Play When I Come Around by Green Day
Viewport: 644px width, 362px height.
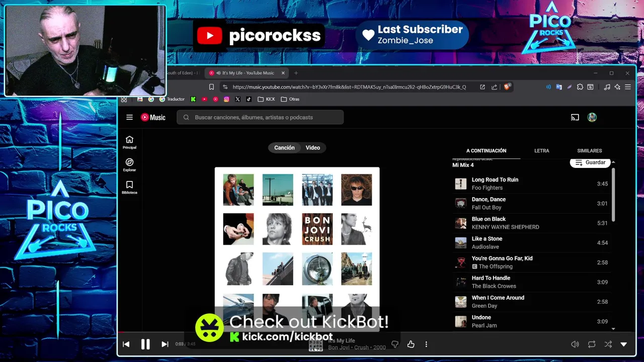(x=532, y=302)
